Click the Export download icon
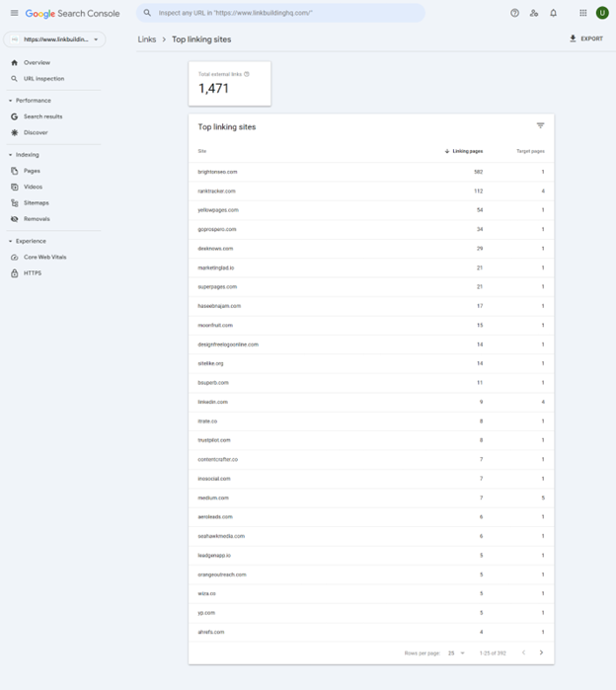The height and width of the screenshot is (690, 616). pos(573,38)
